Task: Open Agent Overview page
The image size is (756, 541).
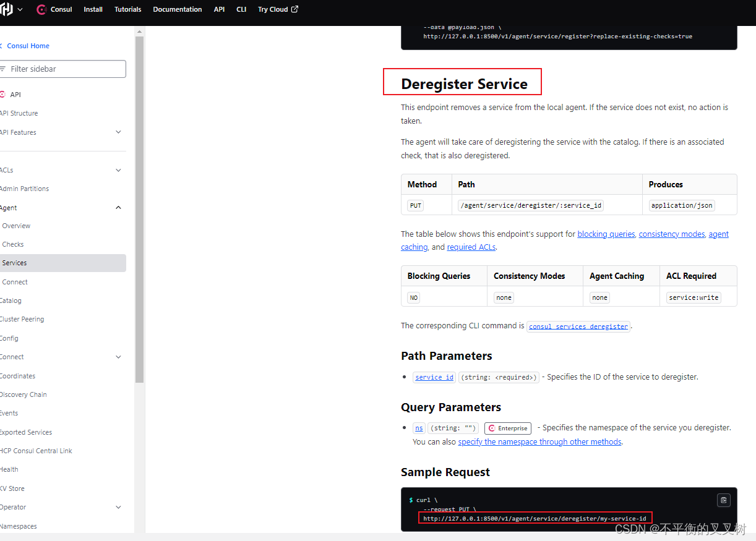Action: tap(16, 226)
